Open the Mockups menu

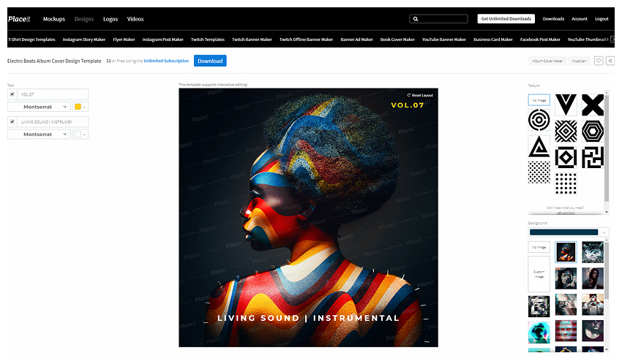coord(54,19)
